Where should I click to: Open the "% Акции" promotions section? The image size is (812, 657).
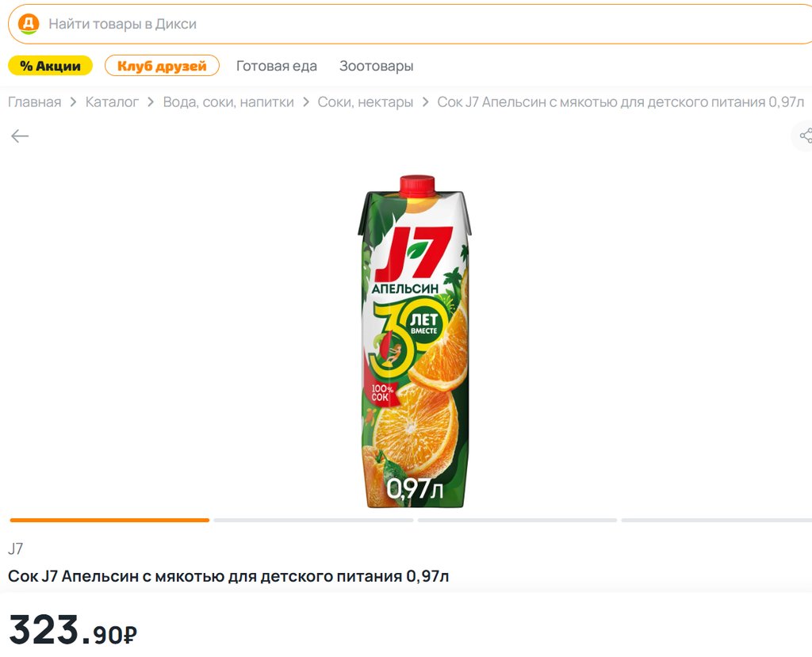coord(50,66)
